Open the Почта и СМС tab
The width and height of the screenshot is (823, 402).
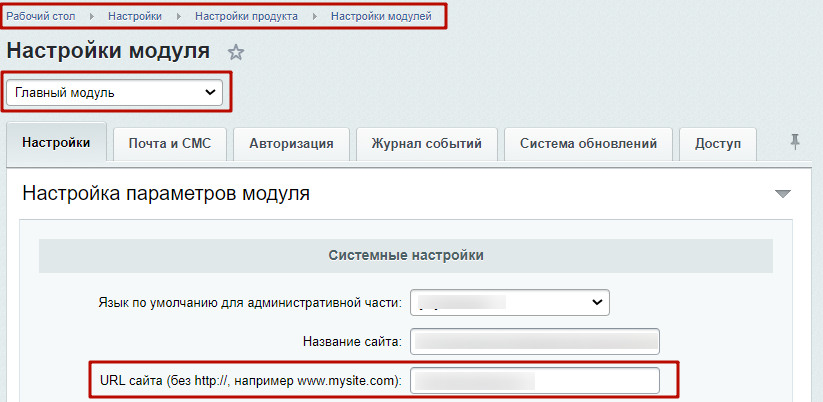pyautogui.click(x=169, y=143)
